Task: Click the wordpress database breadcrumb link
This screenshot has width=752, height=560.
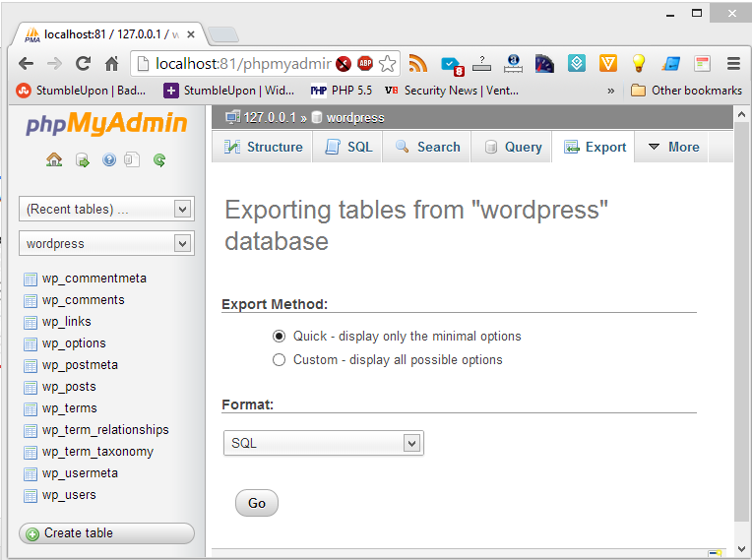Action: coord(355,117)
